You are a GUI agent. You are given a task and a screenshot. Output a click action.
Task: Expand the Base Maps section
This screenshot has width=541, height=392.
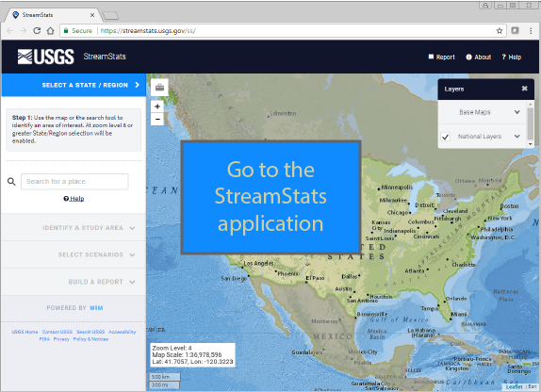click(482, 112)
